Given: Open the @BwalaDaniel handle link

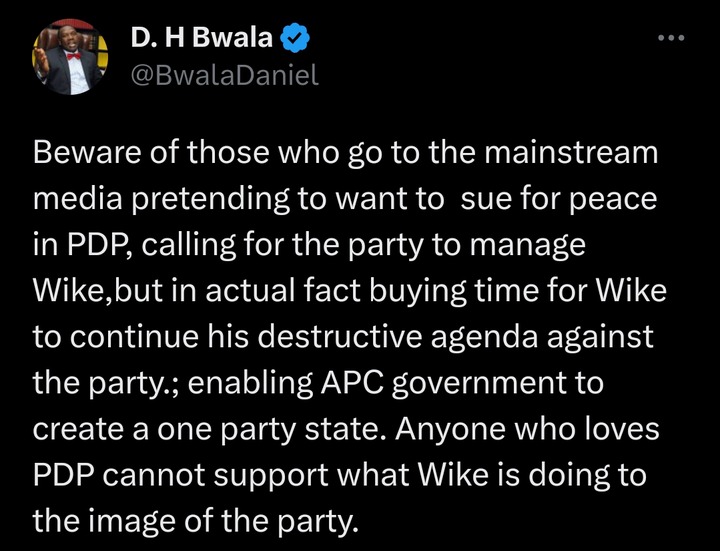Looking at the screenshot, I should pos(225,75).
